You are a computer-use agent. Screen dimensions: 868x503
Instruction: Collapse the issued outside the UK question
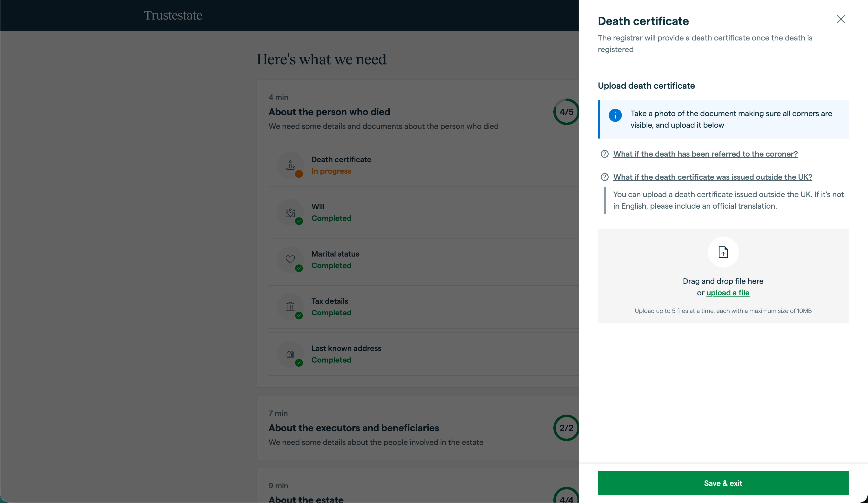713,177
